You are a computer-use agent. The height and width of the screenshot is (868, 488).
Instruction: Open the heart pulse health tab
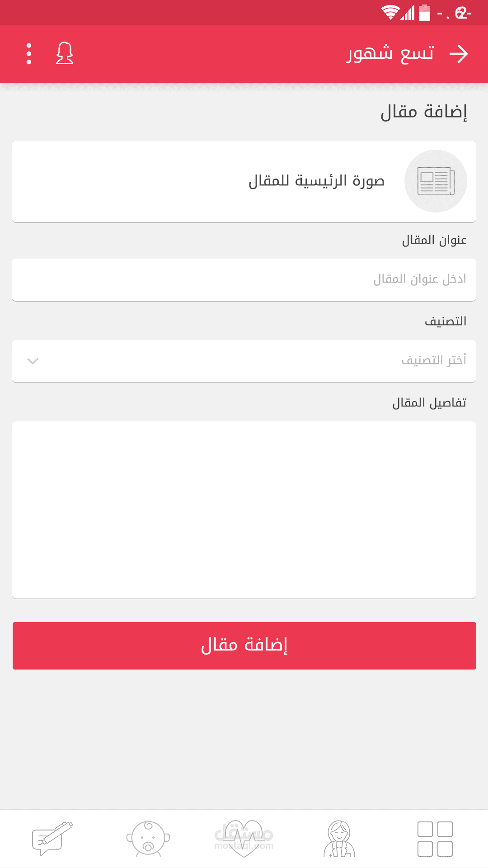pyautogui.click(x=244, y=839)
